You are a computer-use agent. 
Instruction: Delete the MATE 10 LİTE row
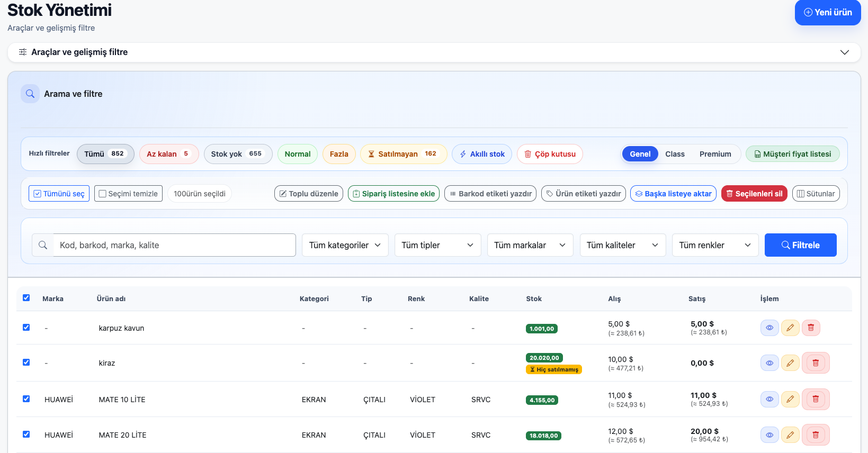click(816, 399)
